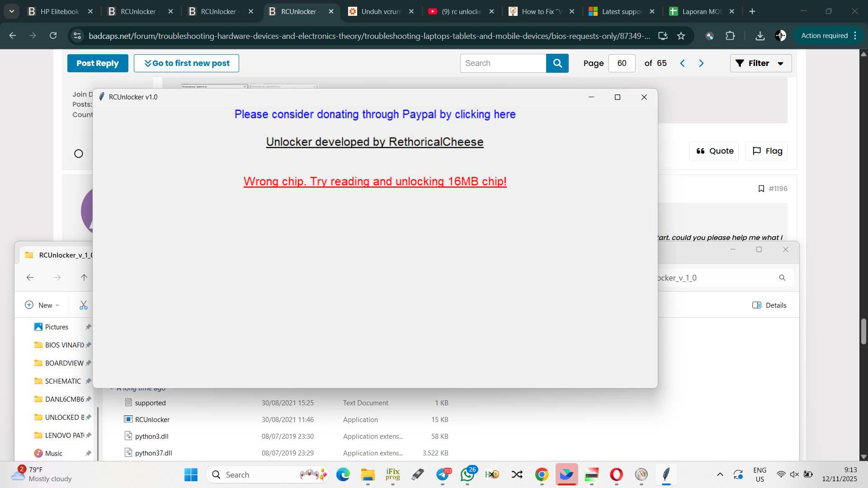Click the Cut scissors icon in Explorer
868x488 pixels.
pos(84,305)
